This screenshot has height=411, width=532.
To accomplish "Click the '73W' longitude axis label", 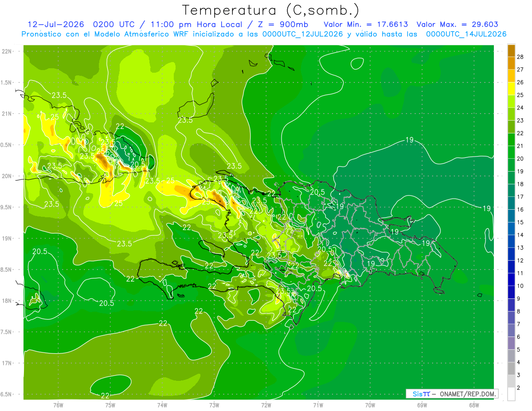I will click(214, 405).
